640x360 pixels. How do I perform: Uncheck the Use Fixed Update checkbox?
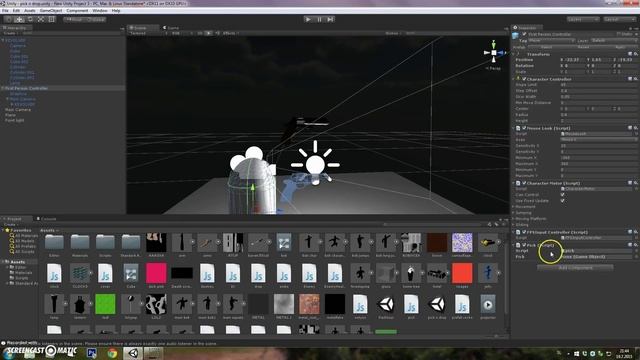563,201
